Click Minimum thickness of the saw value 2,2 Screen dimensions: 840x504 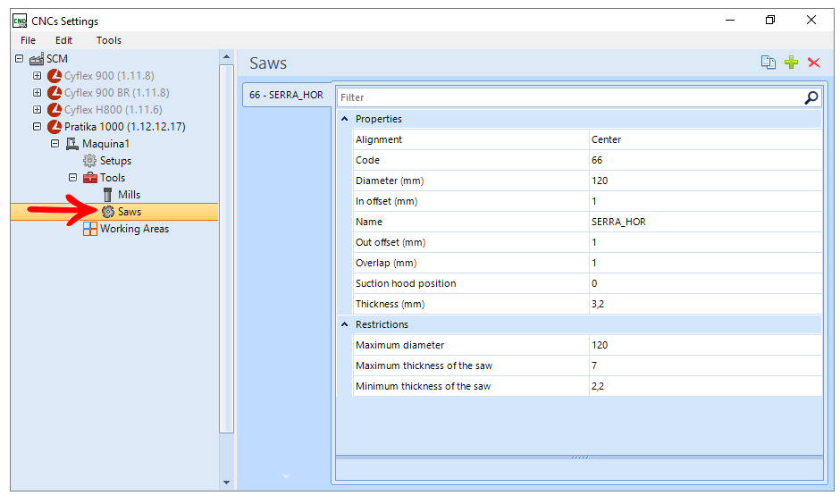pyautogui.click(x=706, y=386)
